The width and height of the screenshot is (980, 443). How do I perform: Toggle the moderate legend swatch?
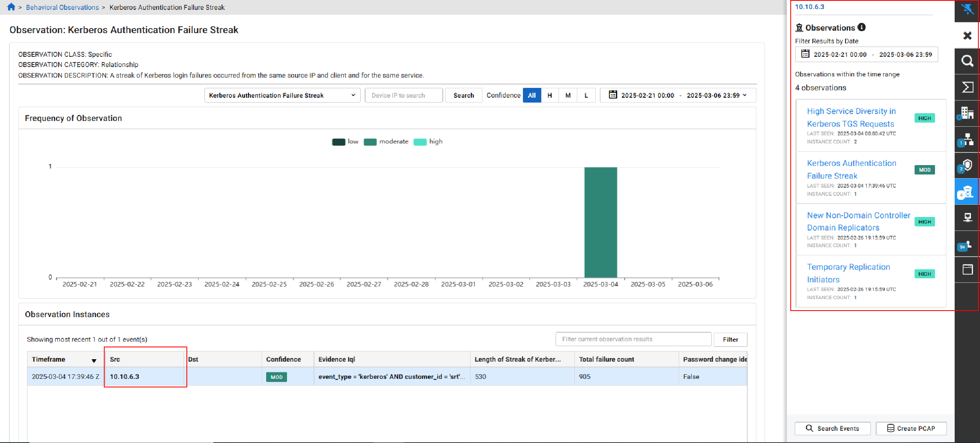[370, 142]
